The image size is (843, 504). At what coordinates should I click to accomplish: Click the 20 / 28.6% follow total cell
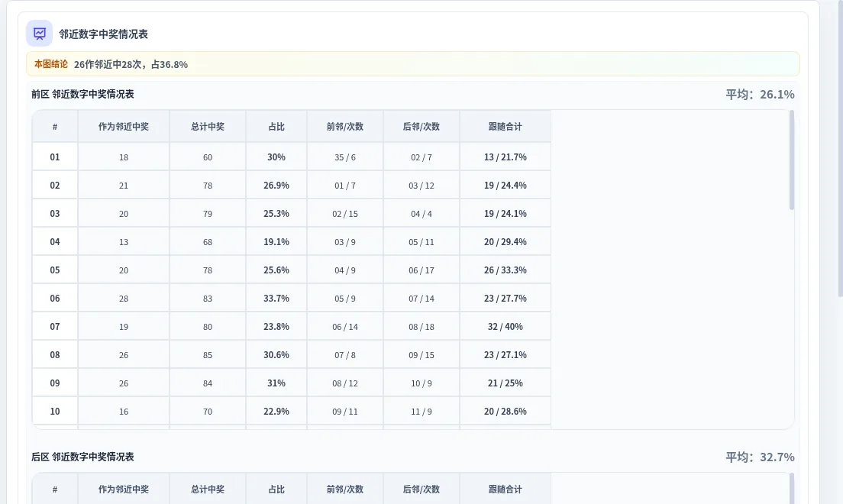(x=505, y=411)
